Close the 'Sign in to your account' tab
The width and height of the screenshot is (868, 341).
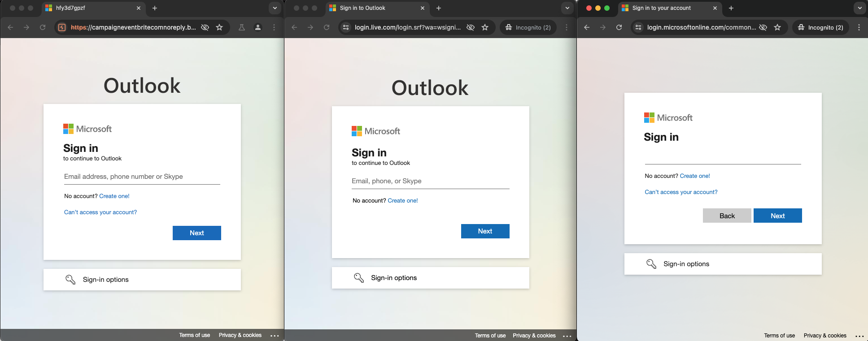click(x=715, y=8)
